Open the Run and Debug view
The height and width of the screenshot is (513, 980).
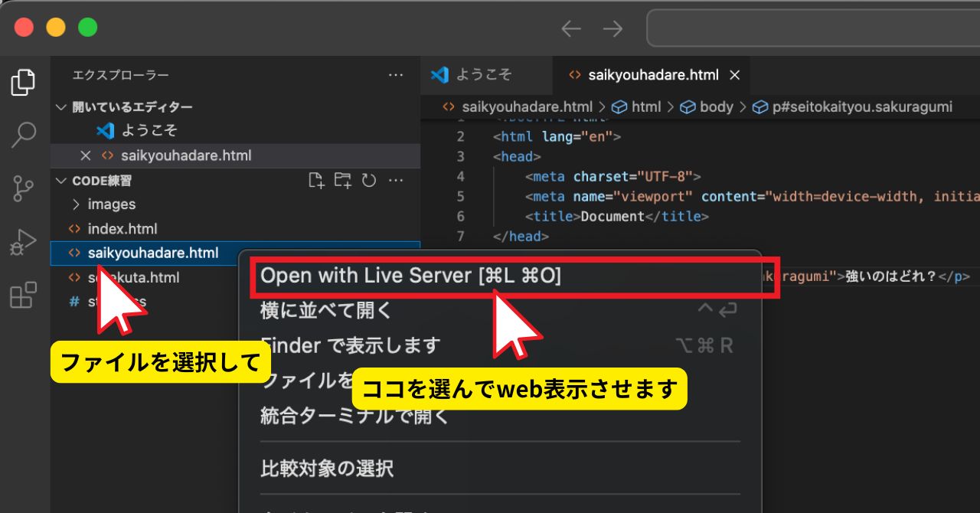pyautogui.click(x=24, y=242)
